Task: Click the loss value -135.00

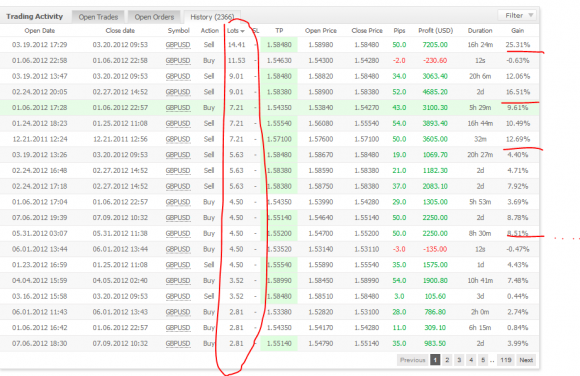Action: click(435, 249)
